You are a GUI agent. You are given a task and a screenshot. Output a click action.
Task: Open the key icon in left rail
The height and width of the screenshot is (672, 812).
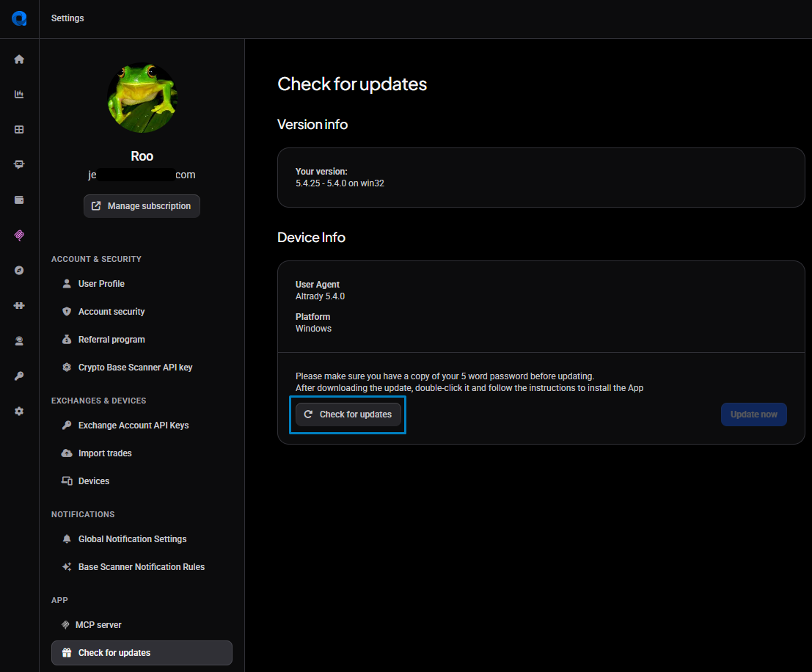click(19, 376)
